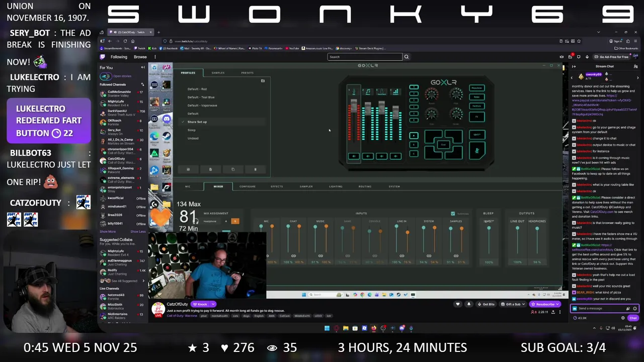Screen dimensions: 644x362
Task: Open the Twitch three-dot more menu
Action: (x=155, y=57)
